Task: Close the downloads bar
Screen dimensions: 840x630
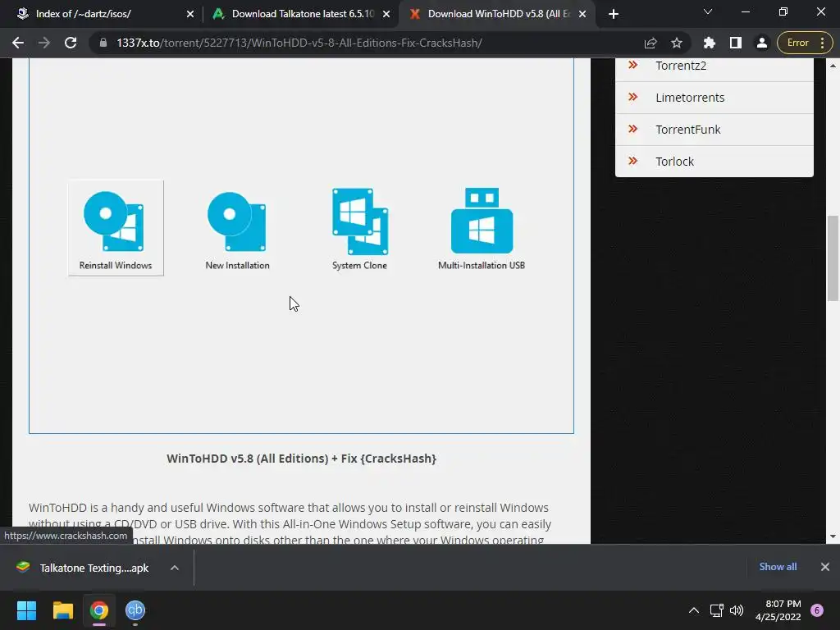Action: coord(825,567)
